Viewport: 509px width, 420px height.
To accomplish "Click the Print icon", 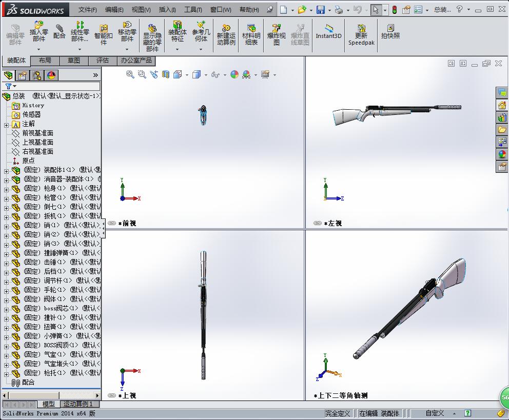I will coord(339,10).
